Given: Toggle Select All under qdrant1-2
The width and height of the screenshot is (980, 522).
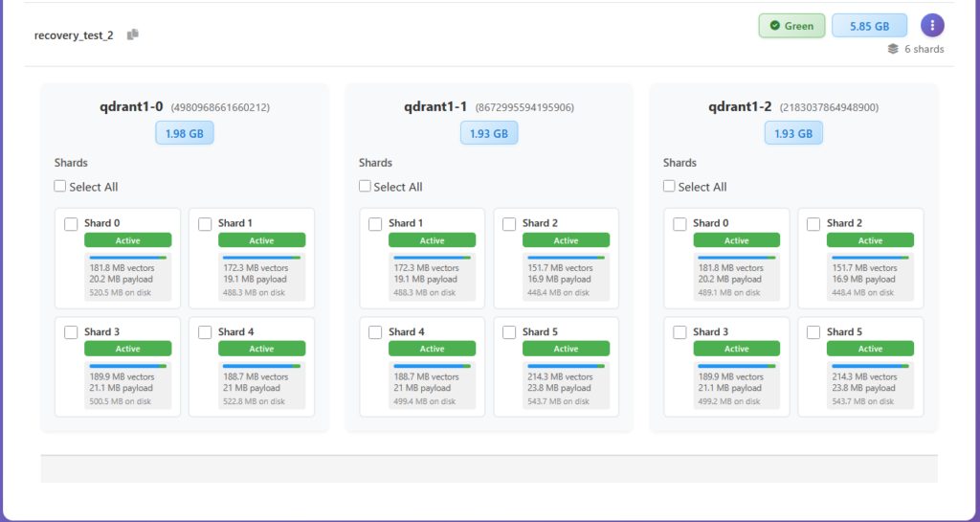Looking at the screenshot, I should [x=669, y=187].
